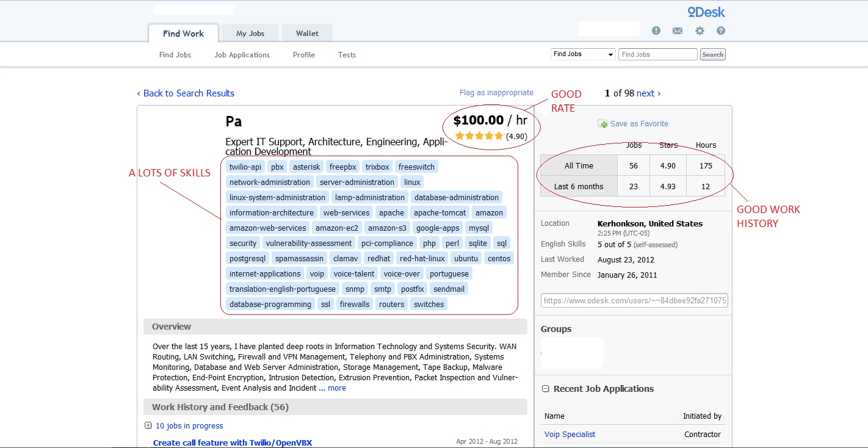Screen dimensions: 868x448
Task: Open the Tests submenu item
Action: coord(347,55)
